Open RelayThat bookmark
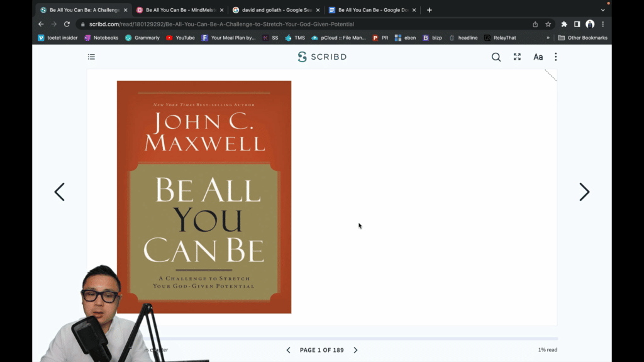This screenshot has width=644, height=362. click(x=500, y=38)
